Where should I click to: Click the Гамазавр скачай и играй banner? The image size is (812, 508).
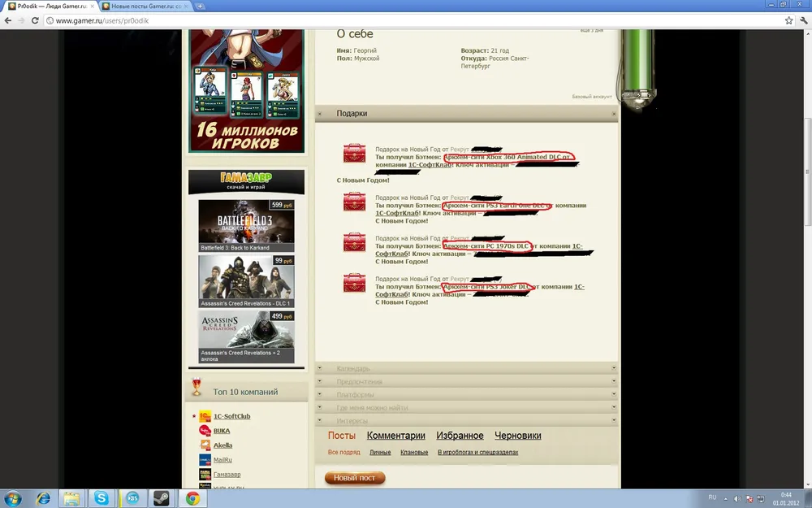(247, 181)
